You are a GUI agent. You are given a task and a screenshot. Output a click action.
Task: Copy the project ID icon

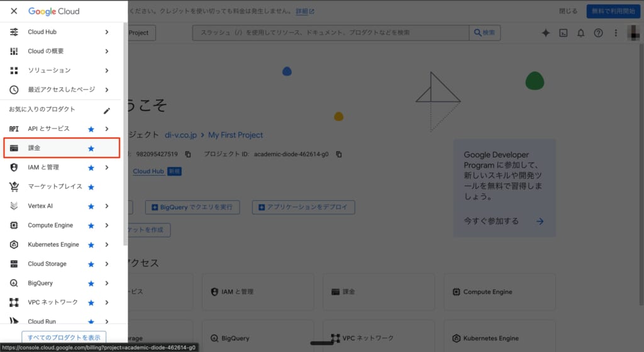[x=339, y=154]
